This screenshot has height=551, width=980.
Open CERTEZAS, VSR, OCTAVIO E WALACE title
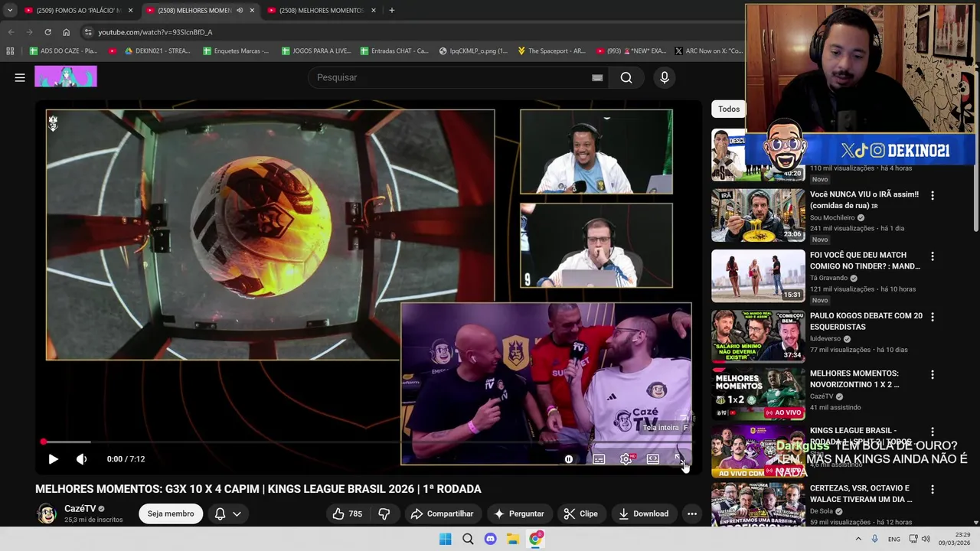tap(861, 494)
